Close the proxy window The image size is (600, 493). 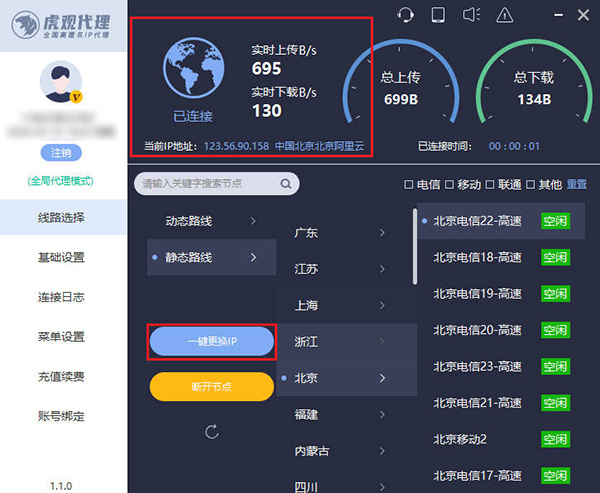(583, 15)
